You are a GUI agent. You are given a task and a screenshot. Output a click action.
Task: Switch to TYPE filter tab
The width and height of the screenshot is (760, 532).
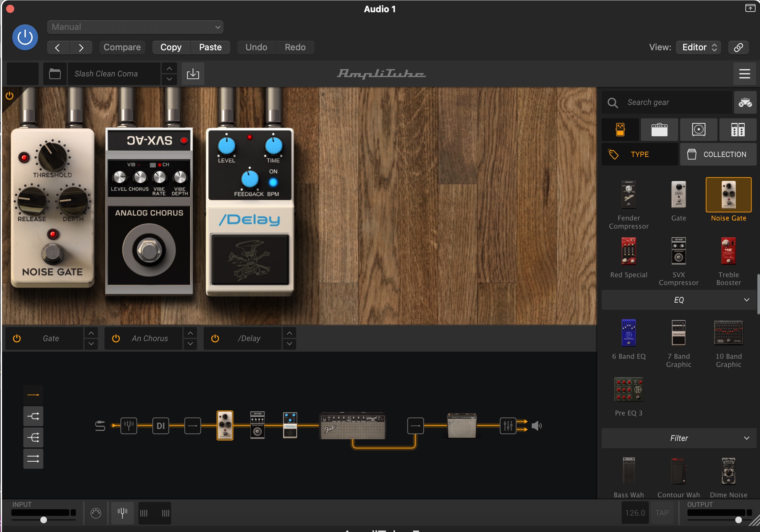(640, 154)
